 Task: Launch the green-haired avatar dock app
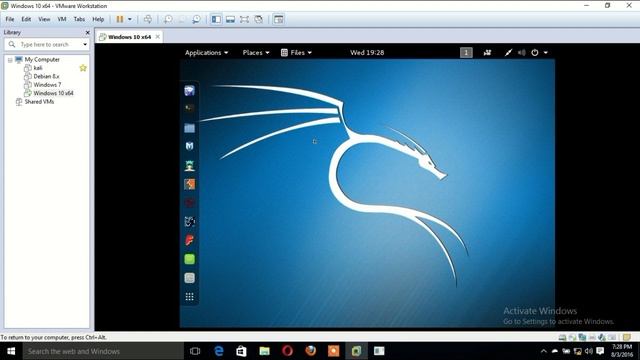tap(189, 166)
